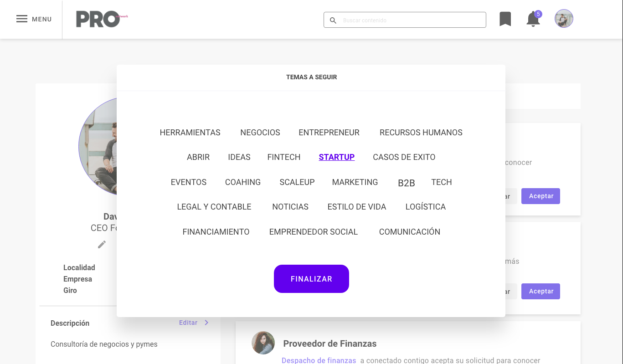Viewport: 623px width, 364px height.
Task: Open Proveedor de Finanzas profile thumbnail
Action: [263, 343]
